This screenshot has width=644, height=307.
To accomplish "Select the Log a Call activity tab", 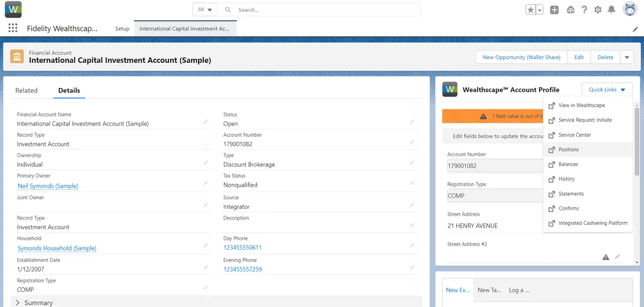I will point(519,290).
